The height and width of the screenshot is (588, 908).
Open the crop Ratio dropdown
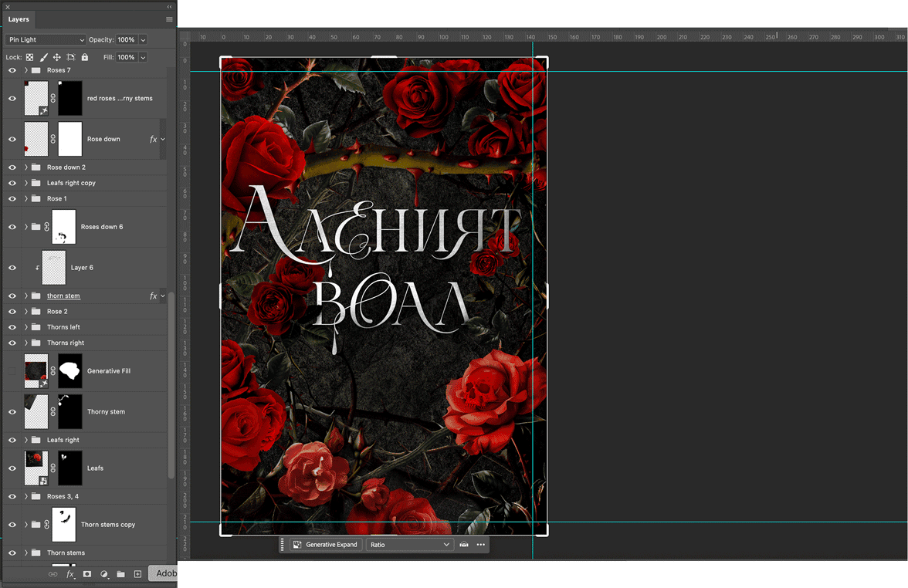[409, 545]
